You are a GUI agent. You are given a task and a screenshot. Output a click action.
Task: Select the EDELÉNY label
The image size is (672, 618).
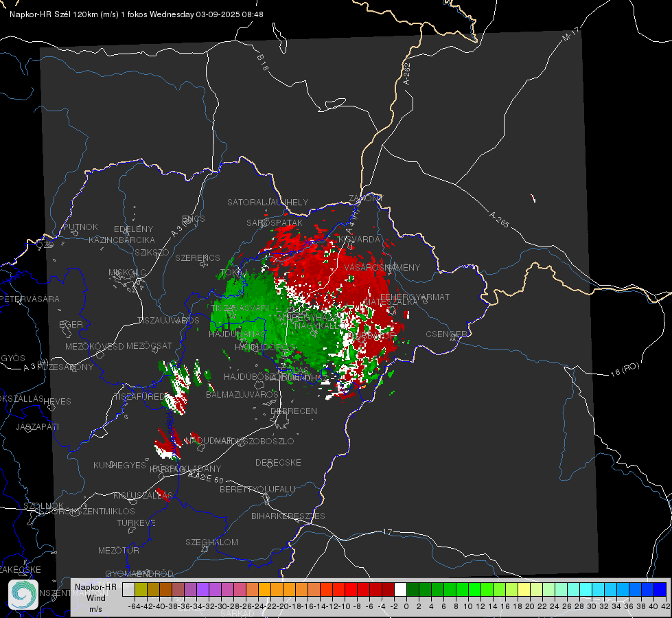tap(134, 229)
